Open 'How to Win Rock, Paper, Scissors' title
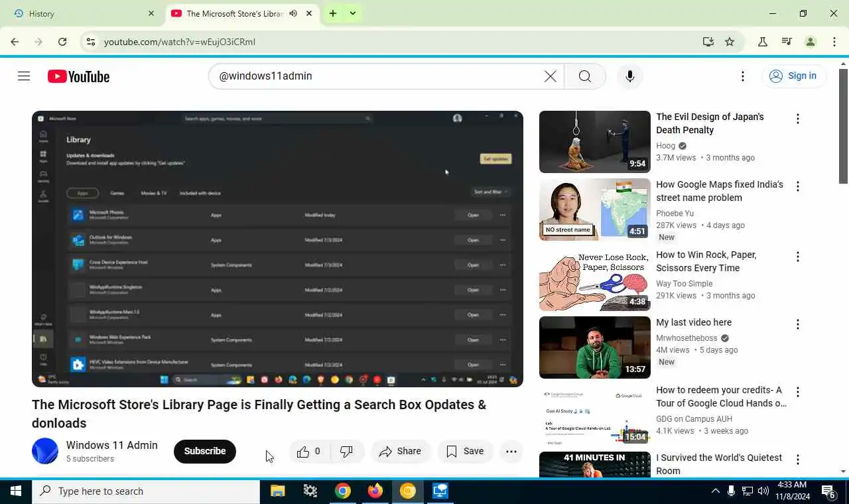This screenshot has height=504, width=849. click(x=706, y=261)
